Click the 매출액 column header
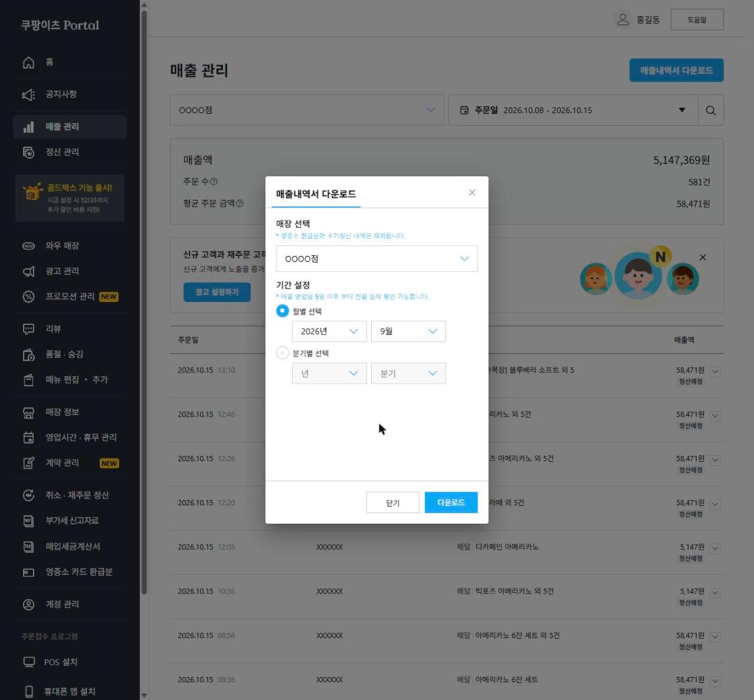Viewport: 754px width, 700px height. pyautogui.click(x=684, y=340)
